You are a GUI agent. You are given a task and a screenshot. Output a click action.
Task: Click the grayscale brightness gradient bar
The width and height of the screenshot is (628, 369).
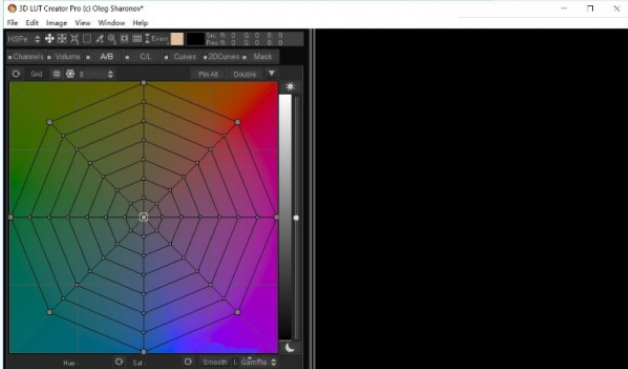click(x=285, y=217)
